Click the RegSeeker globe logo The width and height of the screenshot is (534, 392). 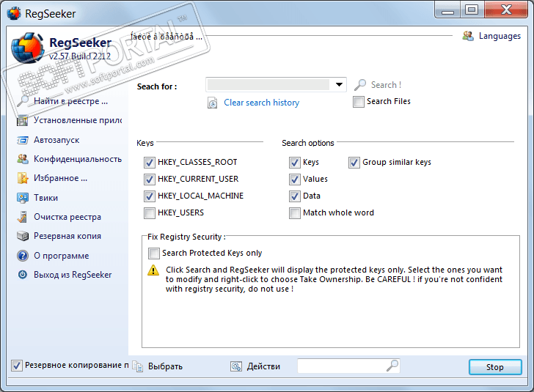pyautogui.click(x=27, y=48)
